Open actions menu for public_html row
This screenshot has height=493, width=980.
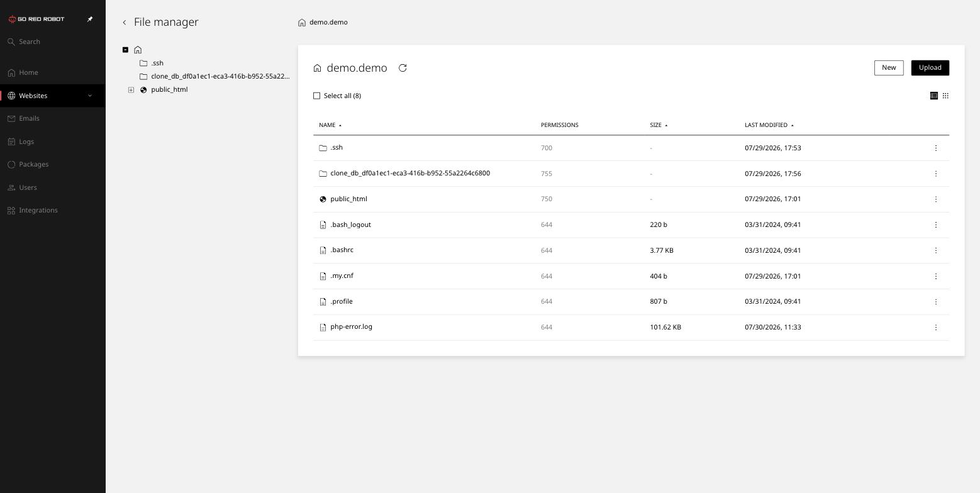click(936, 199)
